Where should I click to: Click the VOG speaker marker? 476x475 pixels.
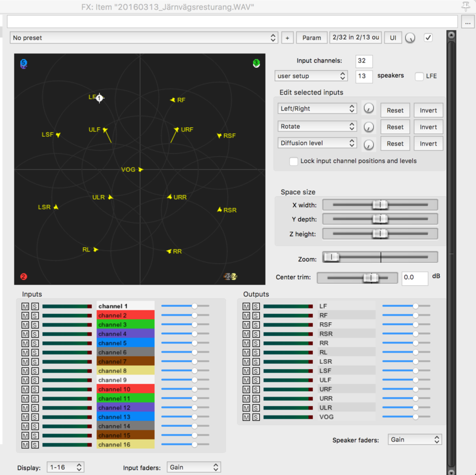141,169
